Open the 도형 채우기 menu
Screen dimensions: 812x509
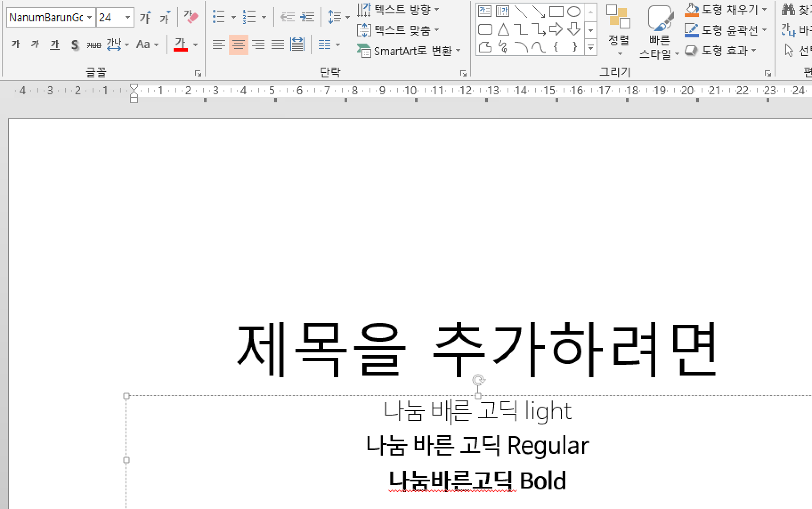(726, 9)
